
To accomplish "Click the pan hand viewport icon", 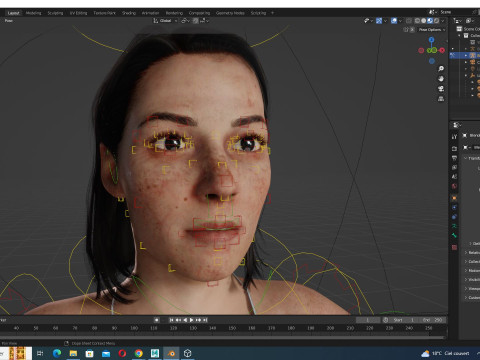I will click(x=441, y=79).
